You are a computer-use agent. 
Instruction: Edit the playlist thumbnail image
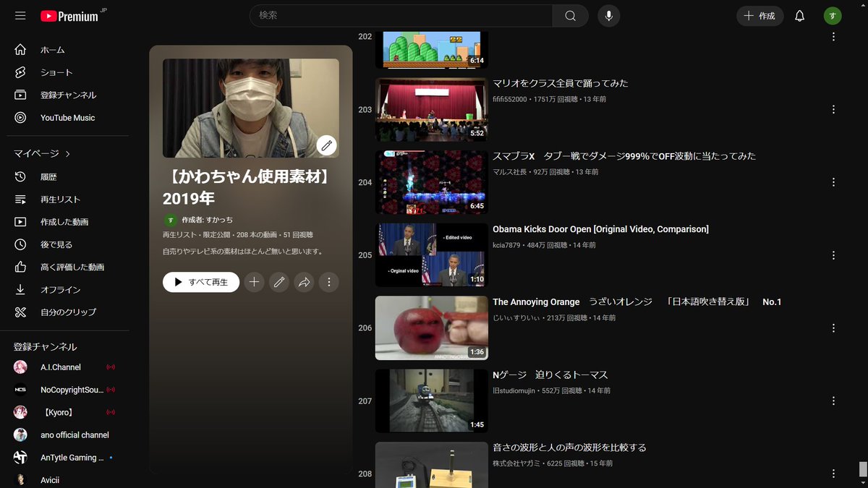(327, 145)
